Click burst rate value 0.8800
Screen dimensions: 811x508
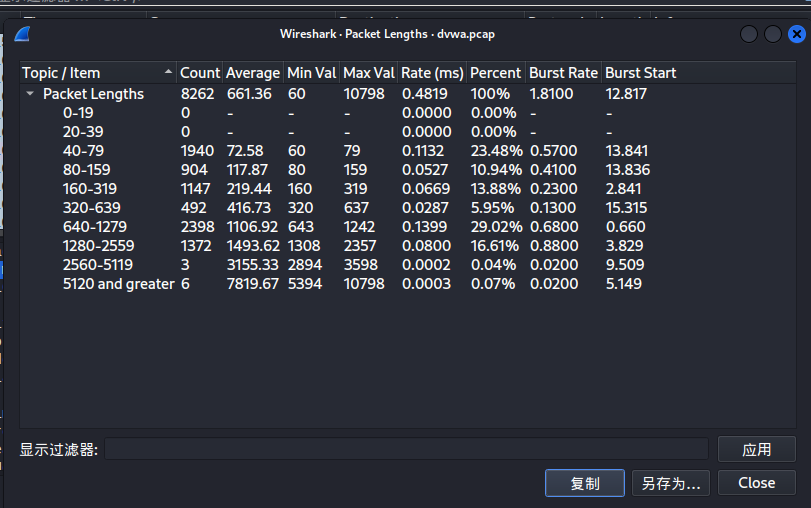point(554,246)
